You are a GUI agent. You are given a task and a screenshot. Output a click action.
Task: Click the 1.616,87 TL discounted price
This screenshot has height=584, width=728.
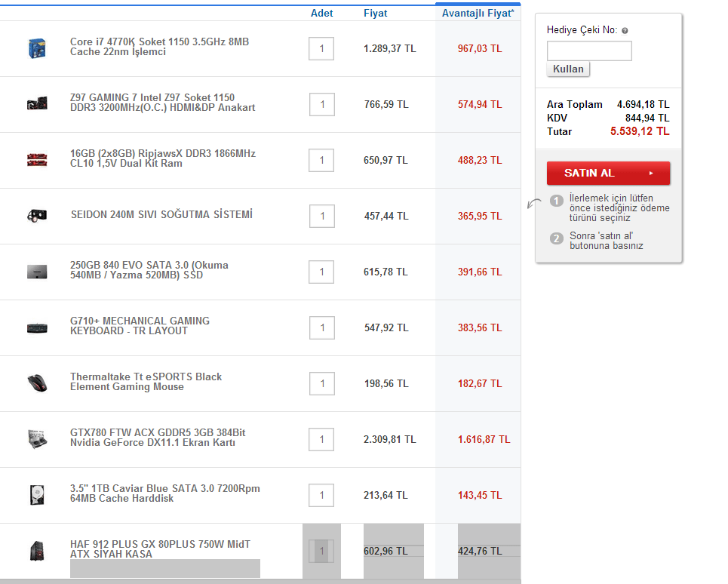(x=484, y=439)
